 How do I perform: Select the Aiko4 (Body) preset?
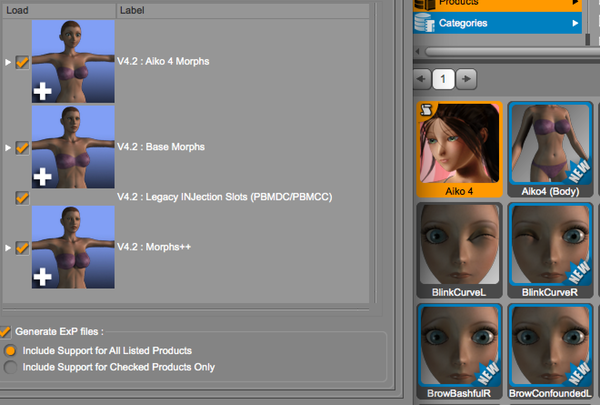click(550, 149)
